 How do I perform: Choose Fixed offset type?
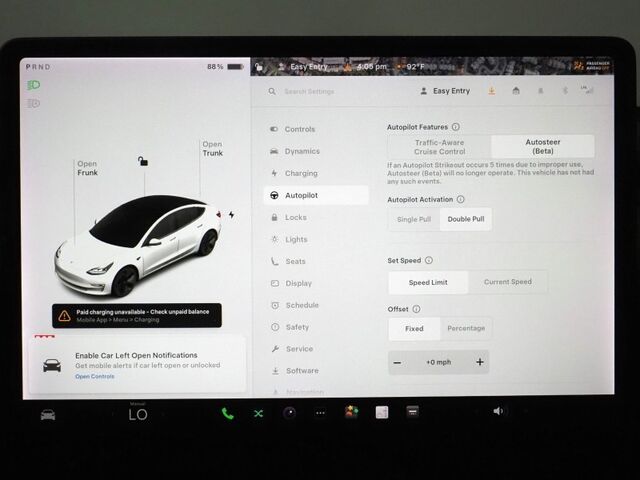click(414, 329)
